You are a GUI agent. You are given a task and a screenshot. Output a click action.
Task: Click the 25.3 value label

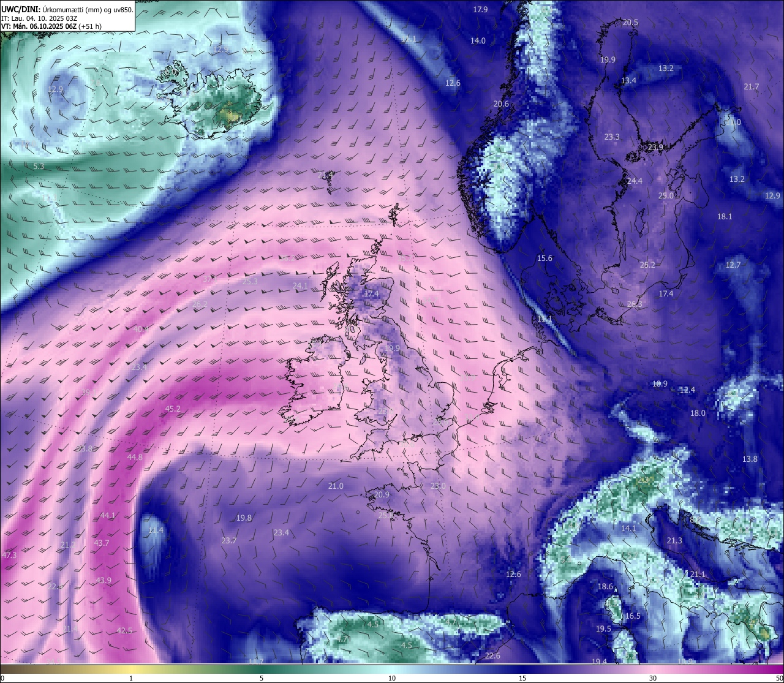pyautogui.click(x=250, y=282)
